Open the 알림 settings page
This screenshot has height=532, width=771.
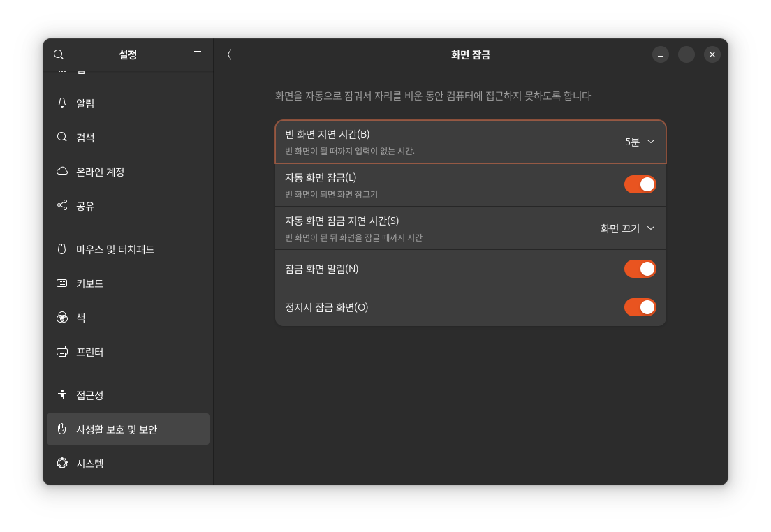(x=128, y=103)
